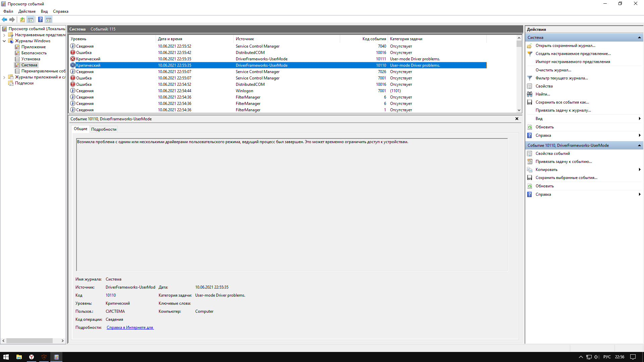644x362 pixels.
Task: Click Привязать задачу к журналу action
Action: [x=563, y=110]
